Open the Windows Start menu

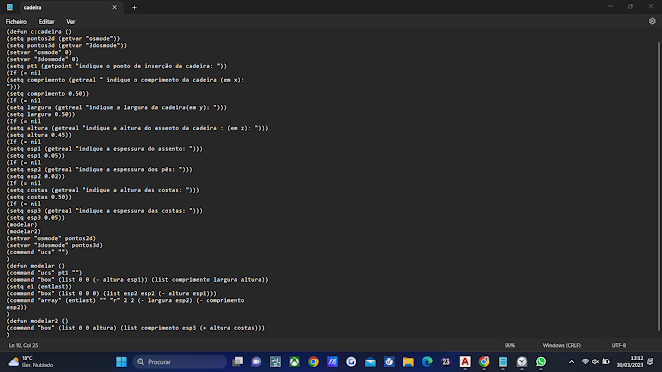(121, 362)
